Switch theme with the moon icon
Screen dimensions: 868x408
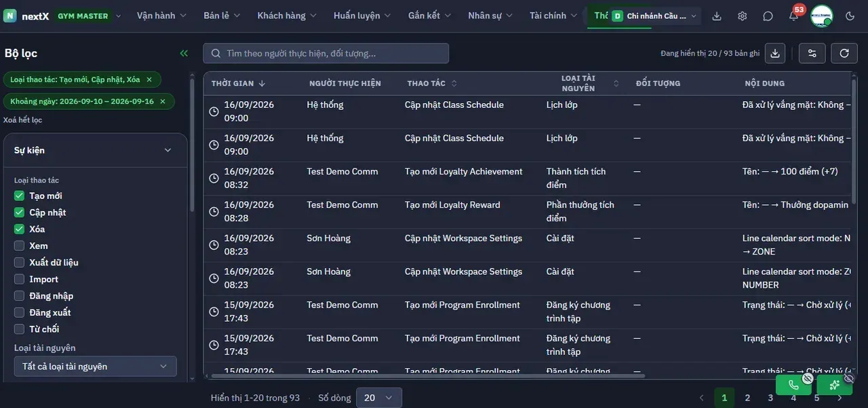pos(850,16)
